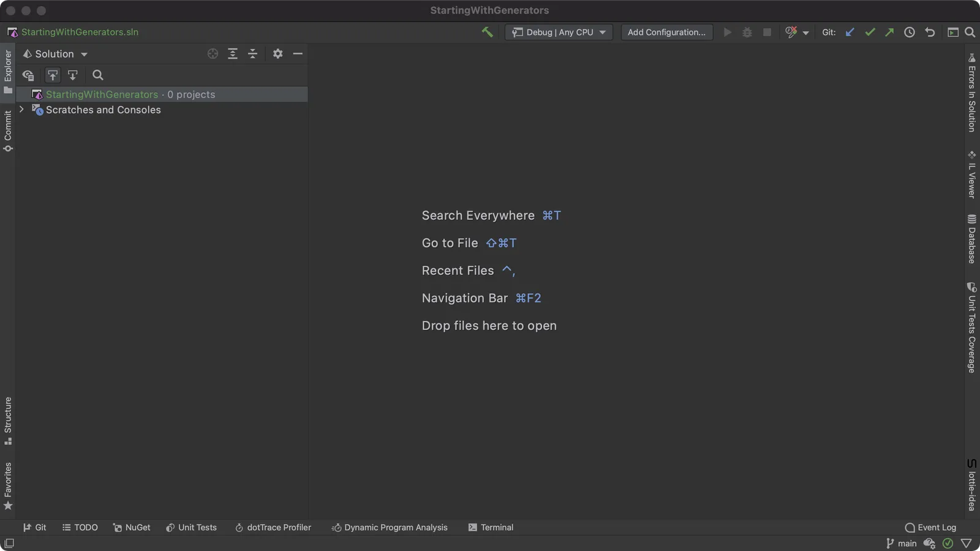
Task: Open the dropdown arrow beside the coverage icon
Action: (x=805, y=32)
